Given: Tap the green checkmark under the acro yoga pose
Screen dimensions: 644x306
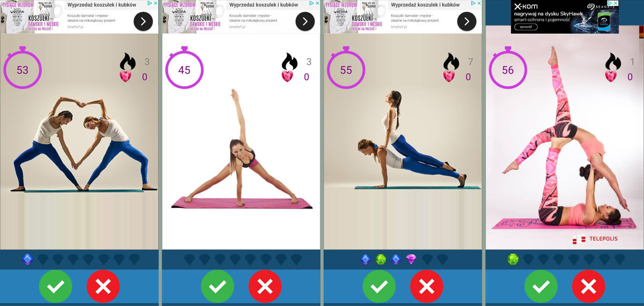Looking at the screenshot, I should [x=541, y=286].
